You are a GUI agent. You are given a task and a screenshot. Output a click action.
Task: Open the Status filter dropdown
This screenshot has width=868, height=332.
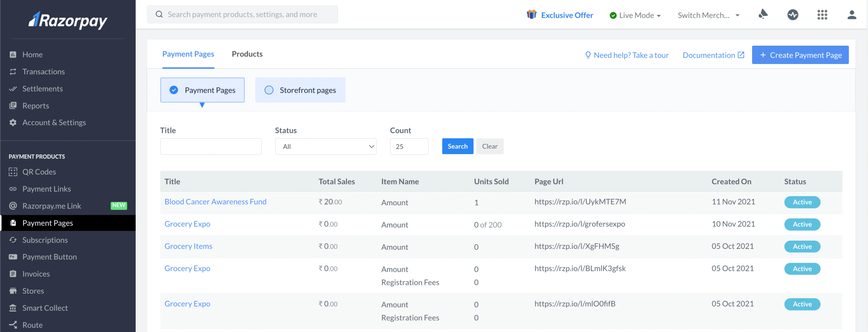(x=325, y=146)
